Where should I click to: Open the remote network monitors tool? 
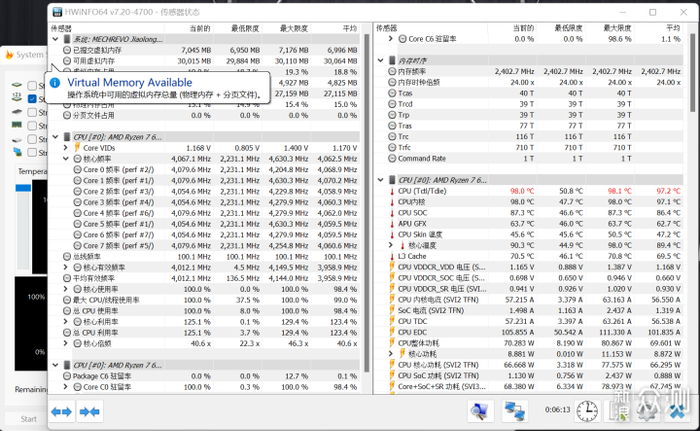pyautogui.click(x=514, y=411)
